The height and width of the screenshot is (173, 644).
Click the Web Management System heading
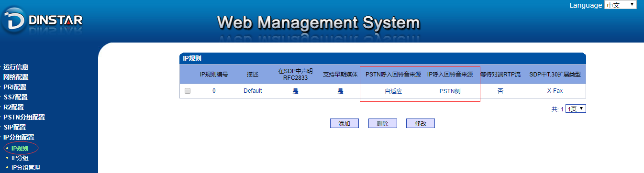point(318,22)
